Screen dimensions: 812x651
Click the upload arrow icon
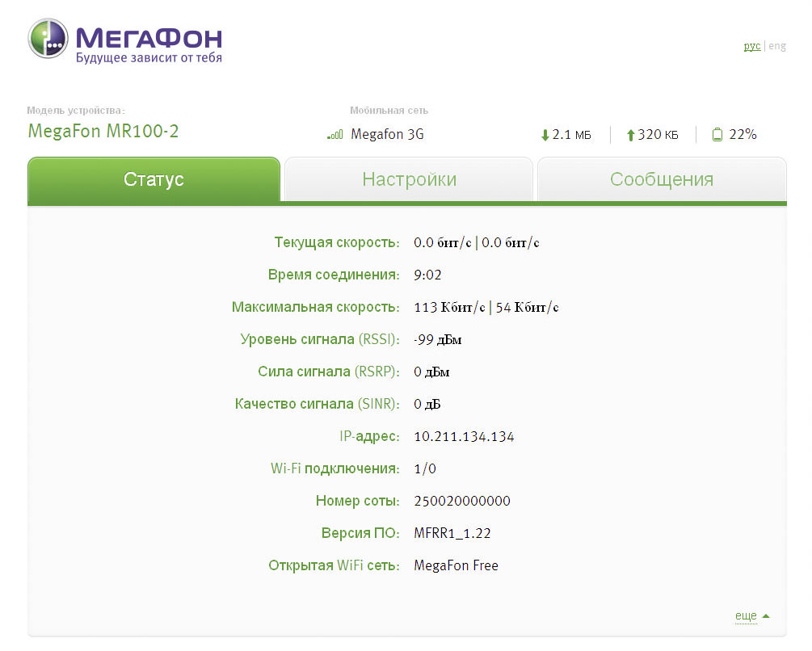[631, 136]
